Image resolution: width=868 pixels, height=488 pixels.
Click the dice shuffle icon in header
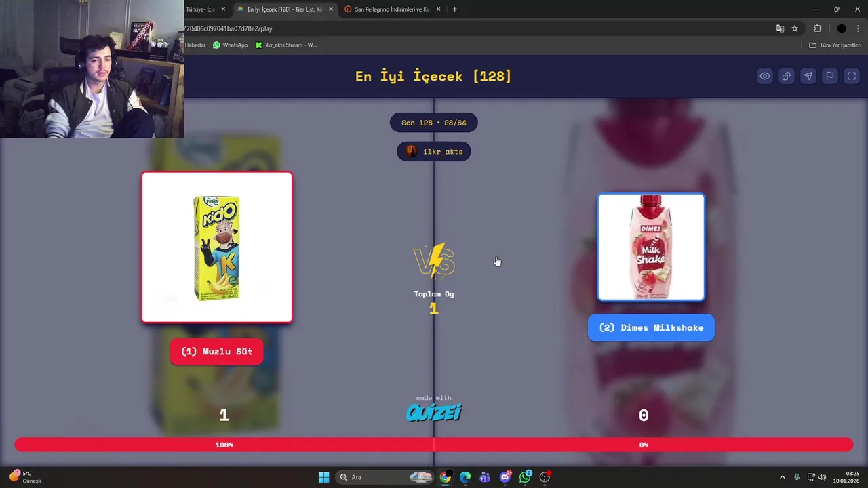click(x=787, y=76)
